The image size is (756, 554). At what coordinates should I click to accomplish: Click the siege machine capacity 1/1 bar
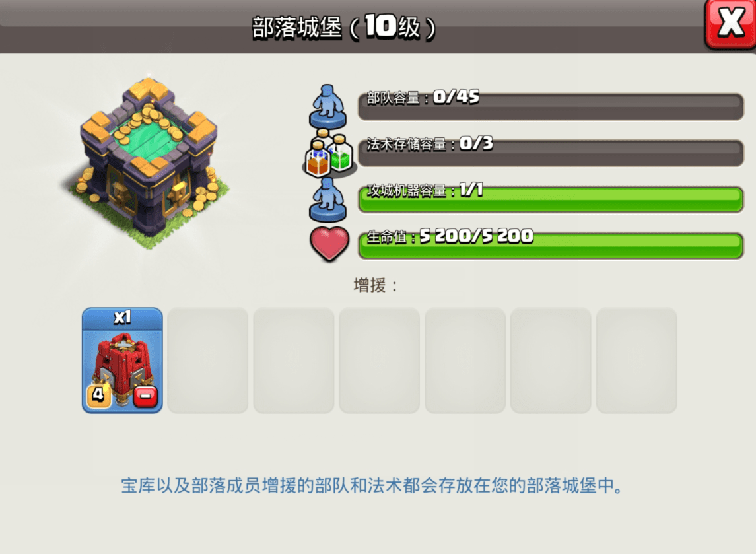point(551,199)
